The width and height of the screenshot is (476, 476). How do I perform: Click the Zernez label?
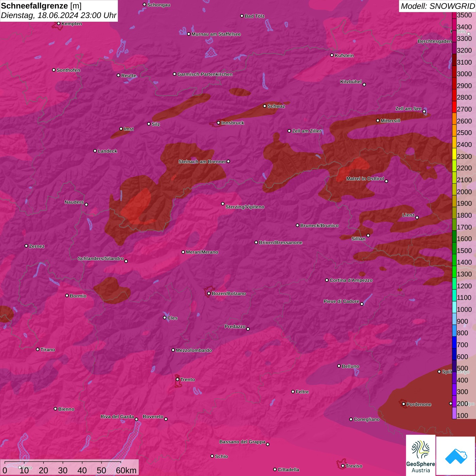pos(37,246)
